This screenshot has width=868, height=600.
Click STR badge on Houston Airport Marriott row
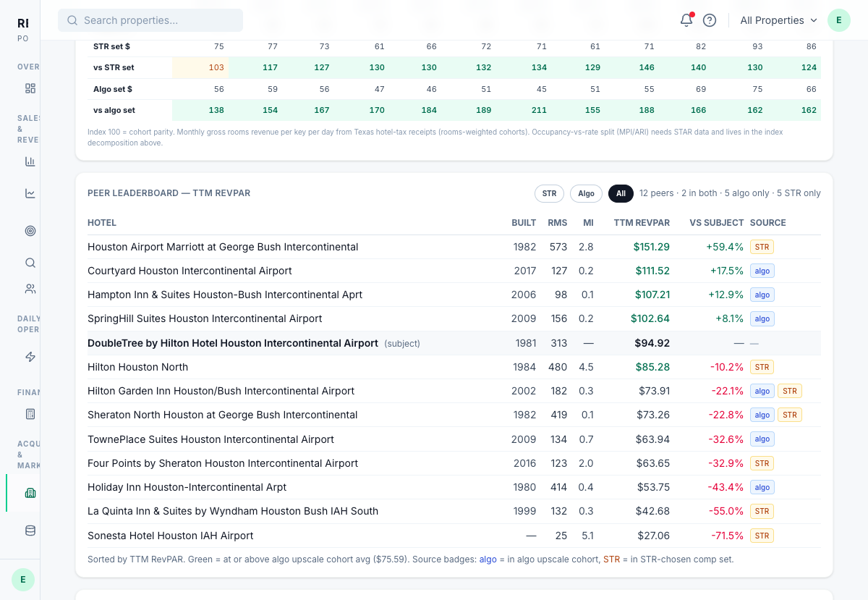tap(762, 247)
